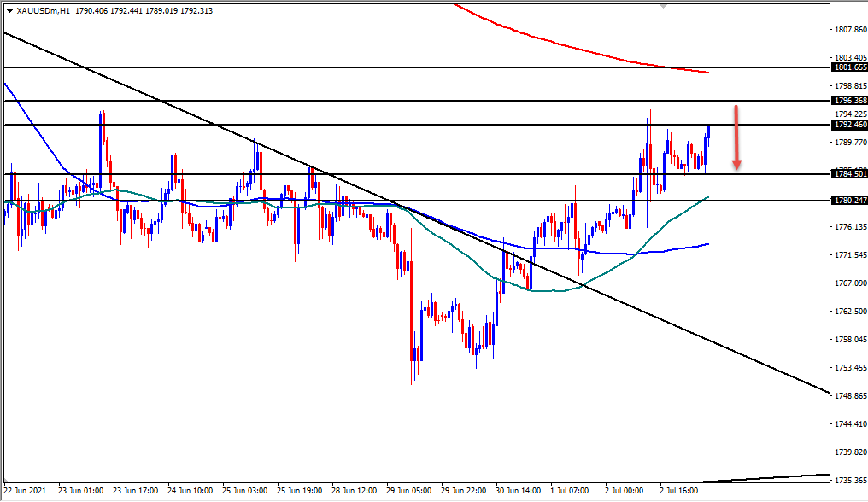Click the 25 Jun 19:00 time label

[x=300, y=490]
